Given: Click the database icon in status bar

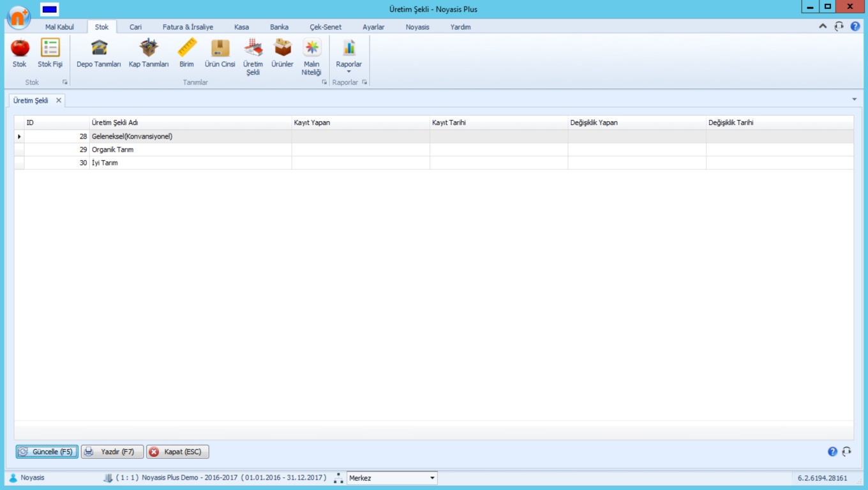Looking at the screenshot, I should pos(108,478).
